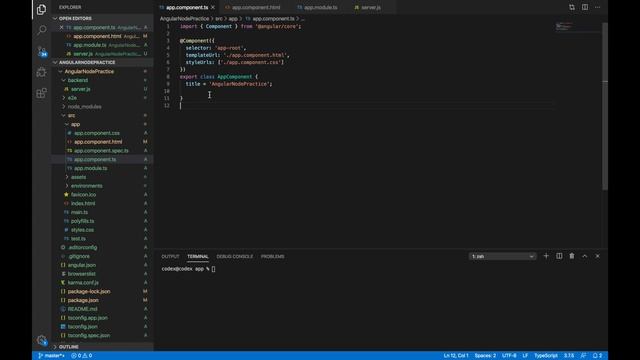This screenshot has width=640, height=360.
Task: Close the app.component.ts editor tab
Action: point(213,7)
